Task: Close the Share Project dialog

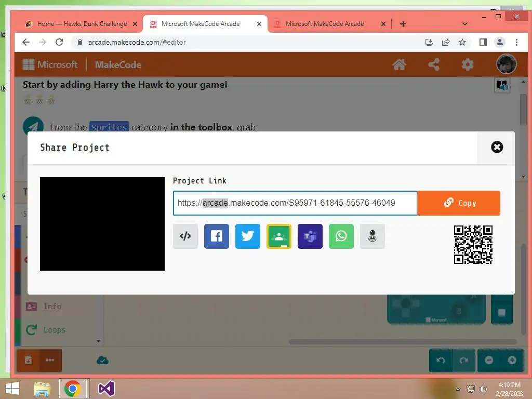Action: tap(497, 147)
